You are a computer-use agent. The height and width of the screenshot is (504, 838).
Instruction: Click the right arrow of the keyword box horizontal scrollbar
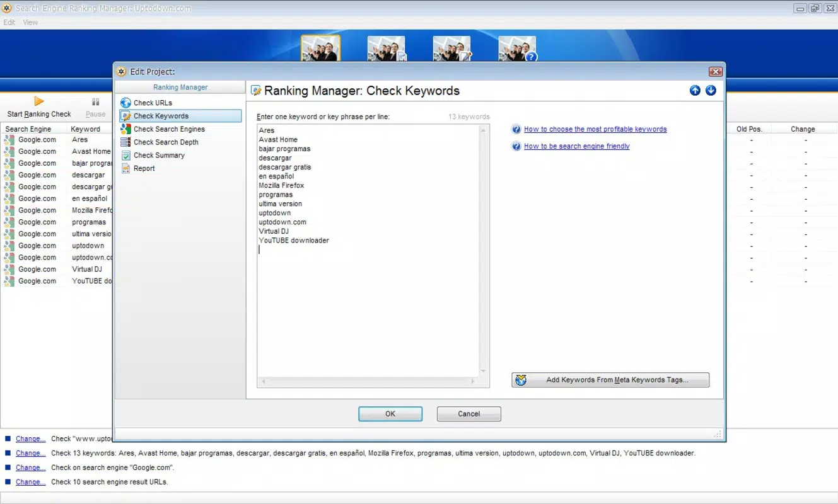474,381
